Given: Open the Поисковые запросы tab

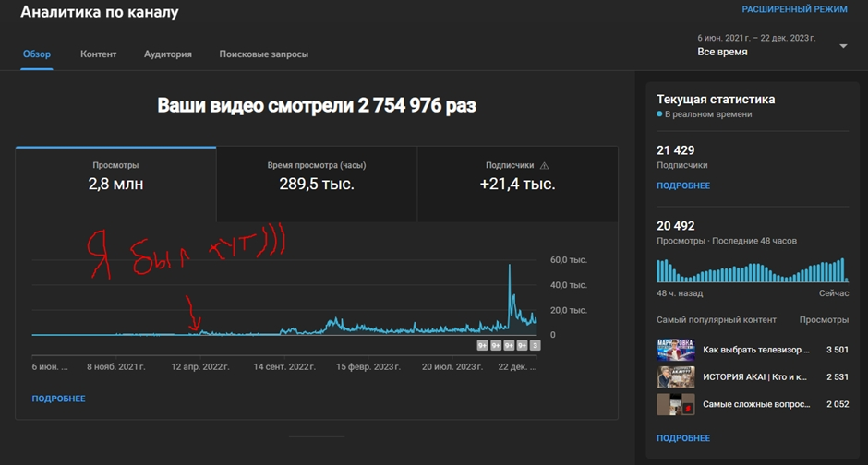Looking at the screenshot, I should click(x=263, y=54).
